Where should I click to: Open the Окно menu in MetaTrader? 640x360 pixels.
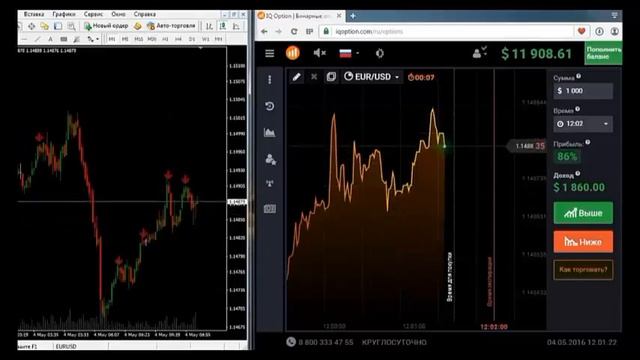coord(118,14)
